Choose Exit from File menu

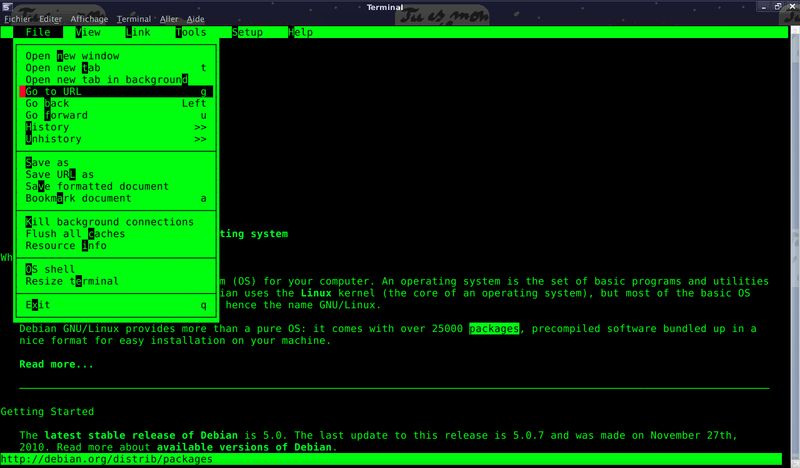[x=116, y=305]
